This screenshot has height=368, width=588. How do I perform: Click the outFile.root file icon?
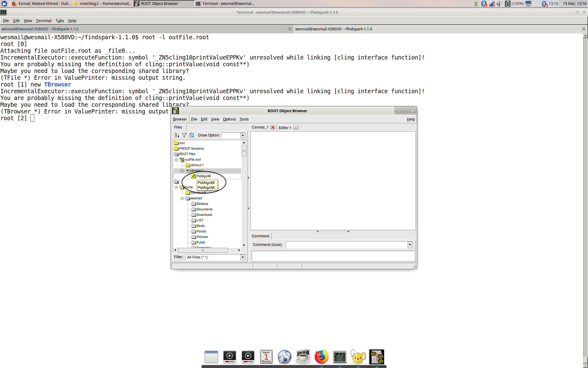182,160
